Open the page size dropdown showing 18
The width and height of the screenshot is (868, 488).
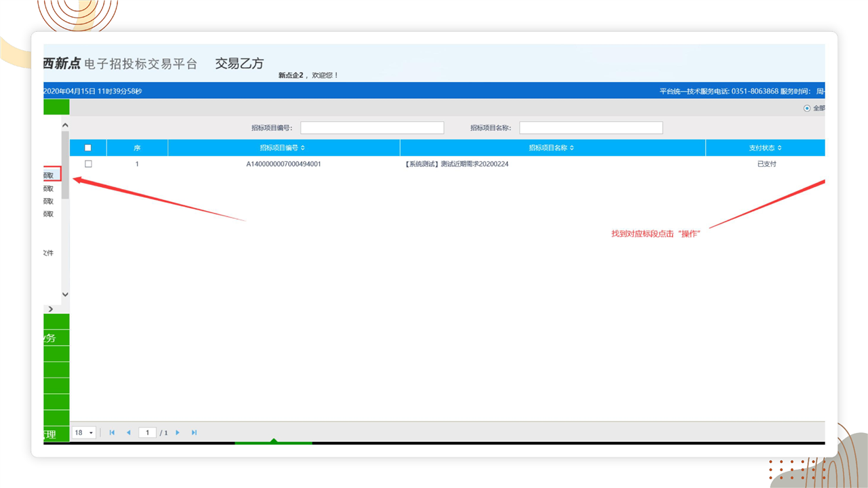pos(85,432)
